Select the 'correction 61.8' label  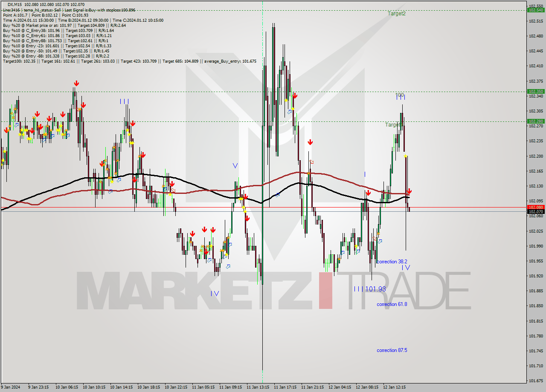(392, 304)
